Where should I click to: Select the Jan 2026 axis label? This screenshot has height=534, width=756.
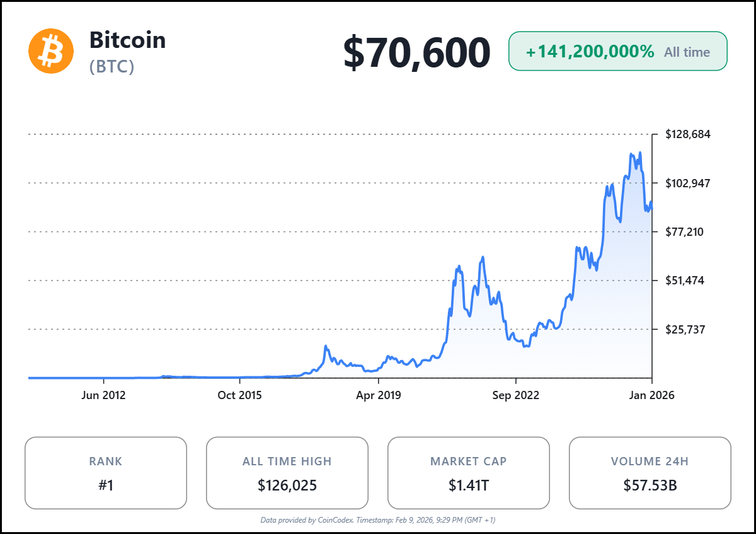click(x=651, y=395)
